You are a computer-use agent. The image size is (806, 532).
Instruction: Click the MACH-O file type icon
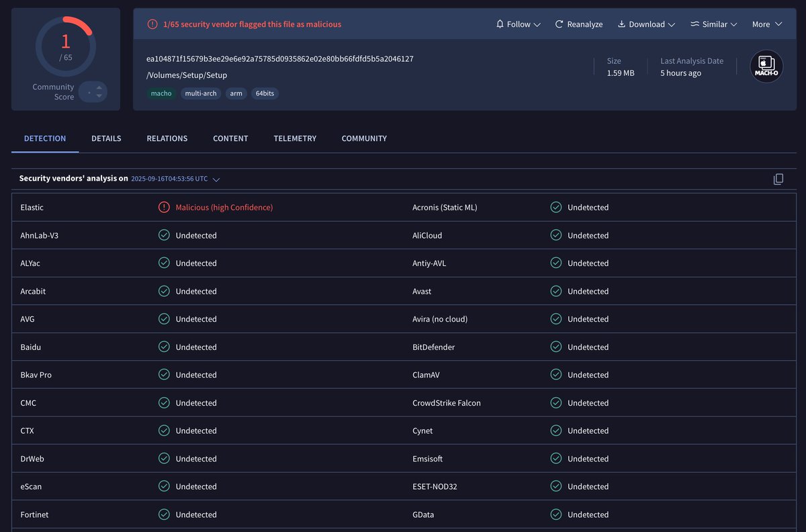point(766,66)
